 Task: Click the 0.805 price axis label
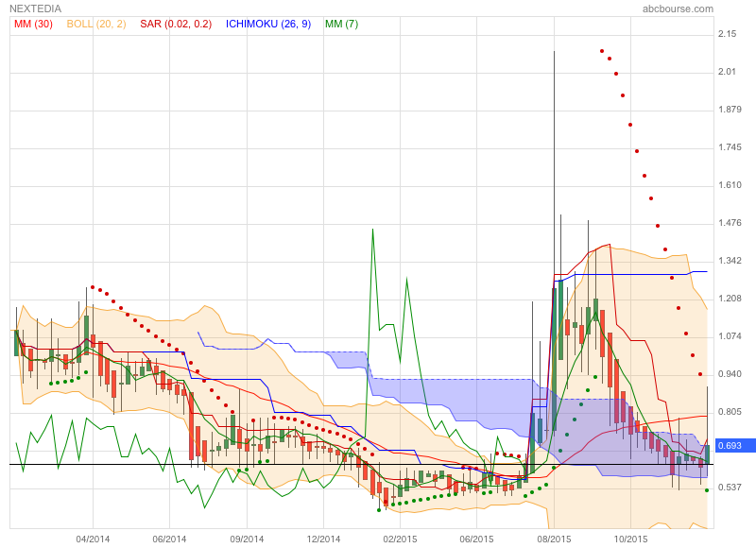coord(730,412)
